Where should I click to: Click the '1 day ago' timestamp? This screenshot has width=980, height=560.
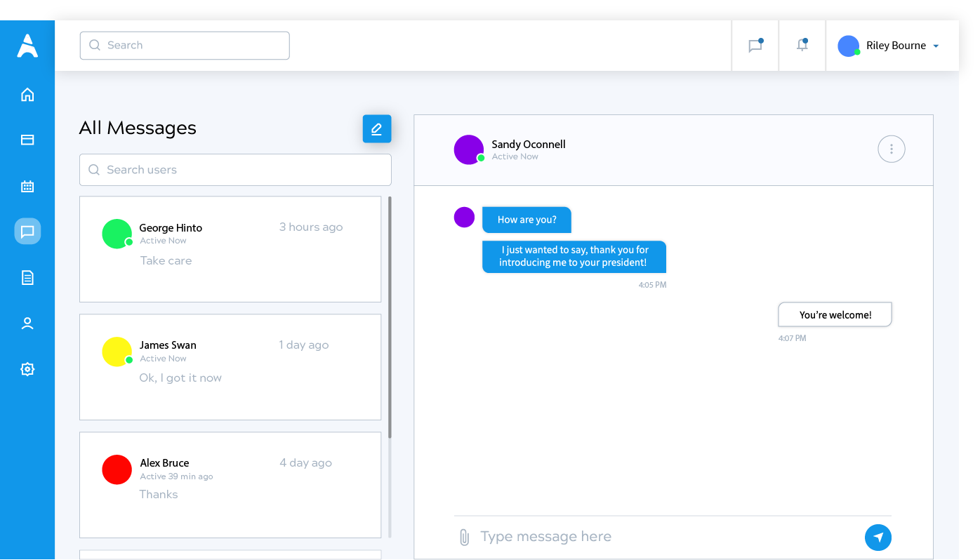click(x=304, y=345)
